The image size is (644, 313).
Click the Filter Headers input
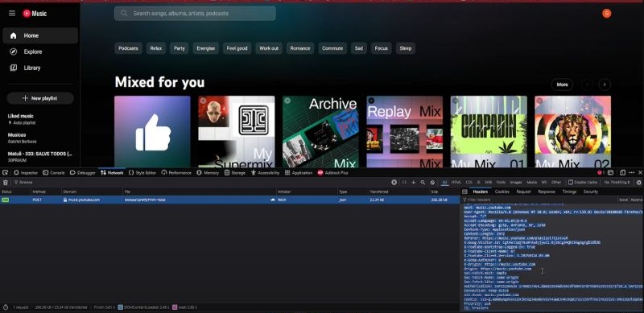(x=539, y=200)
